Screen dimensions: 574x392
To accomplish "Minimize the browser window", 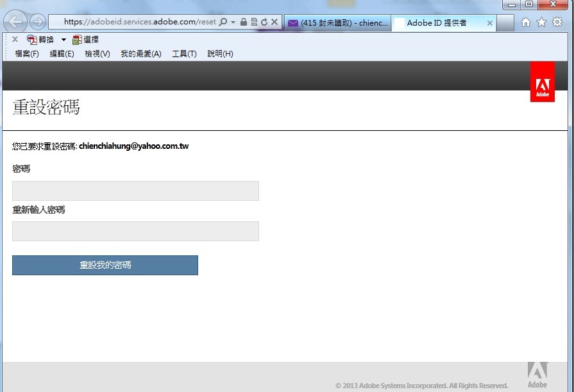I will [512, 4].
